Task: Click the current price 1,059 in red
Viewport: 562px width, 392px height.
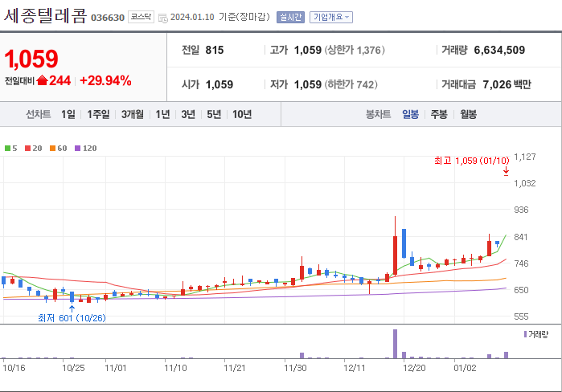Action: pyautogui.click(x=31, y=59)
